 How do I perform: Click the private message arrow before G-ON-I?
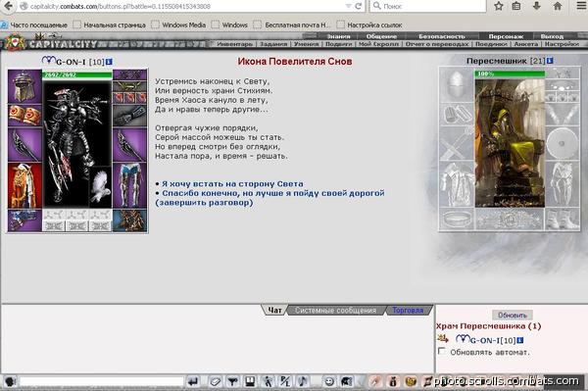pyautogui.click(x=443, y=339)
